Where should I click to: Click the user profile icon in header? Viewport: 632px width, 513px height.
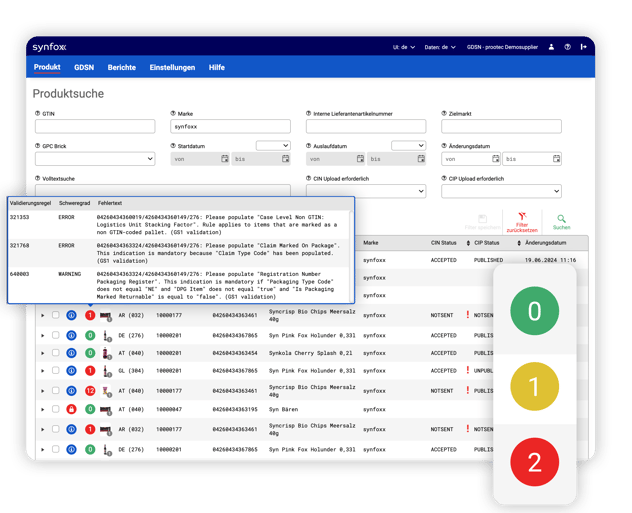pyautogui.click(x=551, y=47)
